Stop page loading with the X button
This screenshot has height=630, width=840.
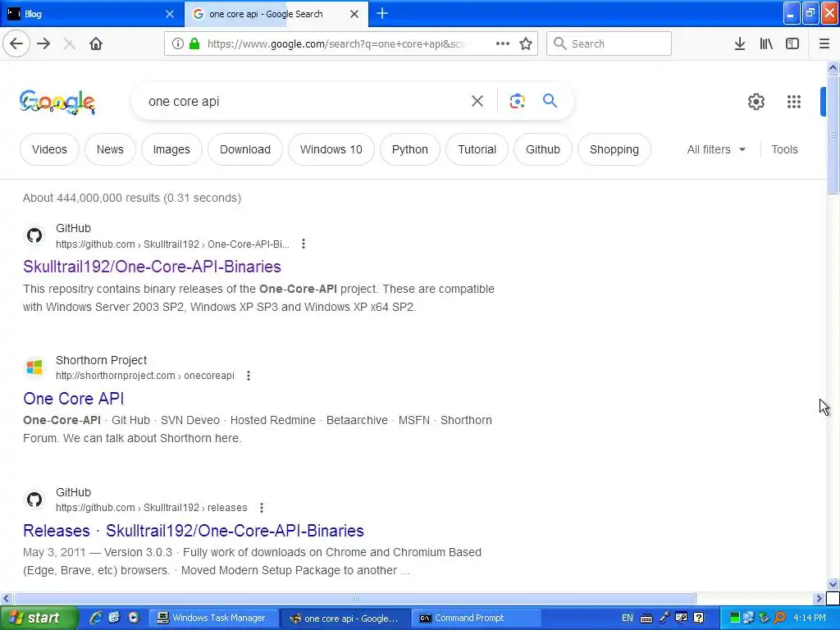[x=69, y=44]
